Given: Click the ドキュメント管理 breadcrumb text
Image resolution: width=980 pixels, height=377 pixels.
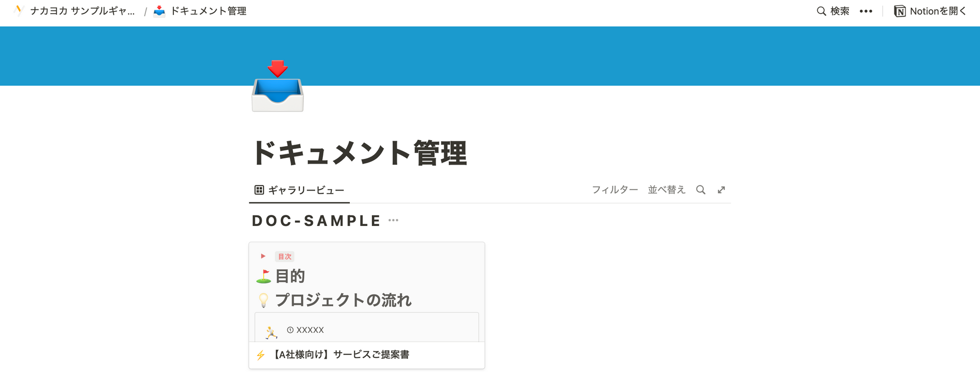Looking at the screenshot, I should (208, 11).
